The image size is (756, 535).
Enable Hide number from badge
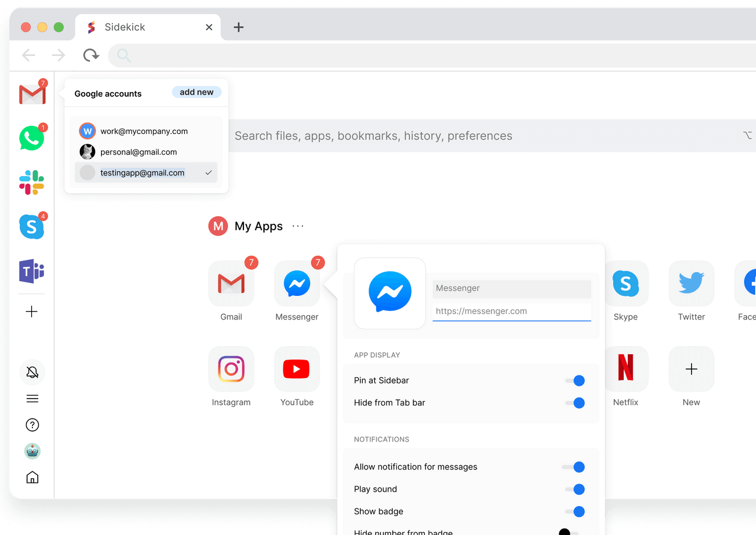coord(569,532)
